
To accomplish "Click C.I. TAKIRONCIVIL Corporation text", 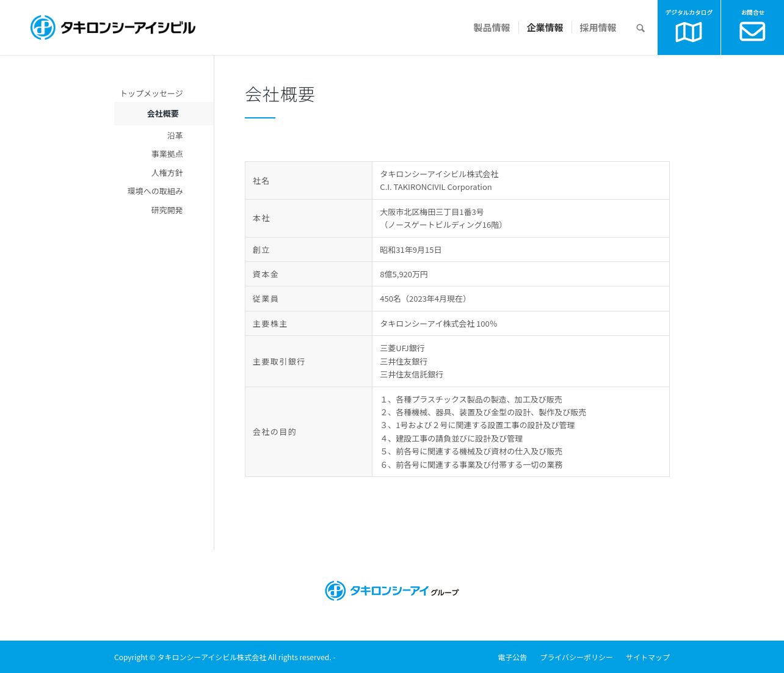I will click(x=435, y=187).
